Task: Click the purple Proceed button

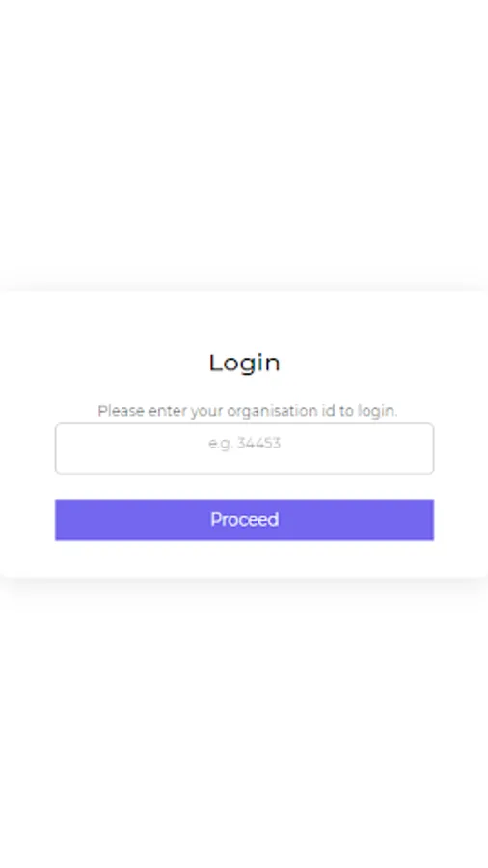Action: [244, 519]
